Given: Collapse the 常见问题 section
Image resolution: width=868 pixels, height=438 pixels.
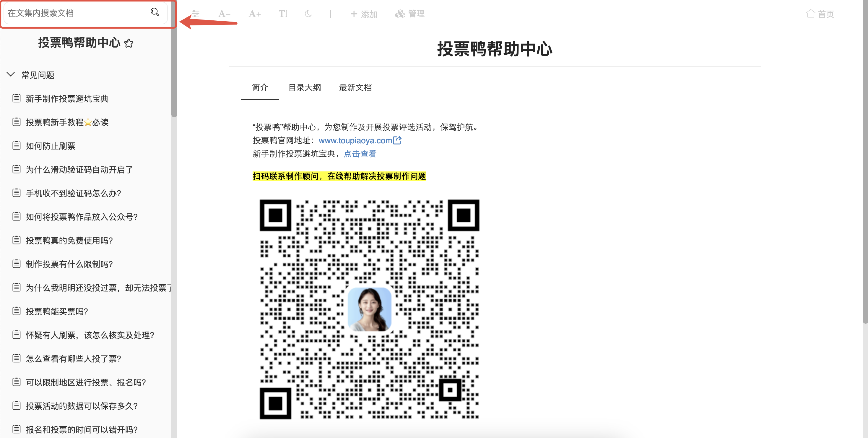Looking at the screenshot, I should (x=11, y=74).
